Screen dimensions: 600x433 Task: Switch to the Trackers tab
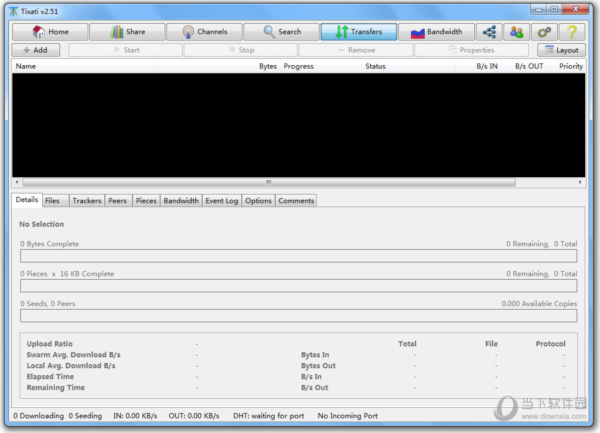[x=87, y=201]
